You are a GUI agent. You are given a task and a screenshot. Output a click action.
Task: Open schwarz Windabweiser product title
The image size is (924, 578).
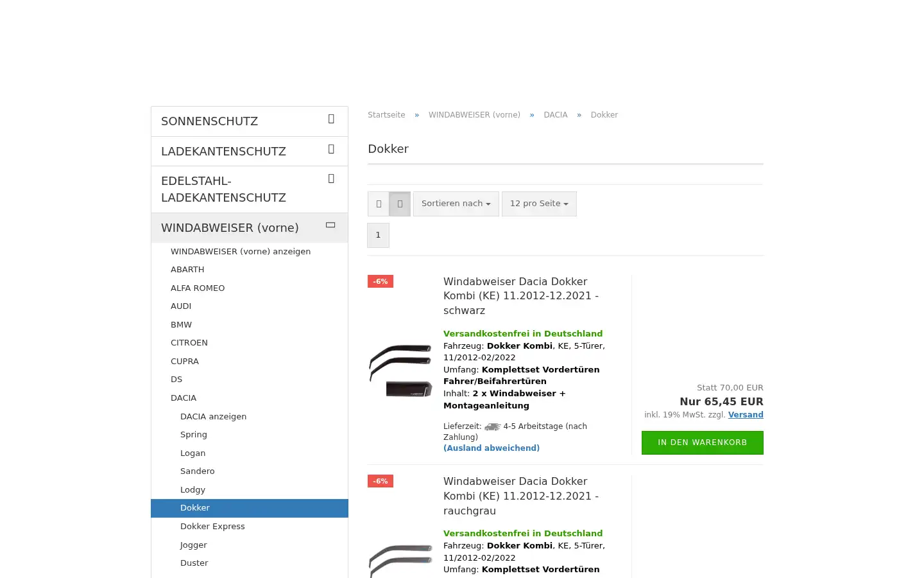[521, 296]
